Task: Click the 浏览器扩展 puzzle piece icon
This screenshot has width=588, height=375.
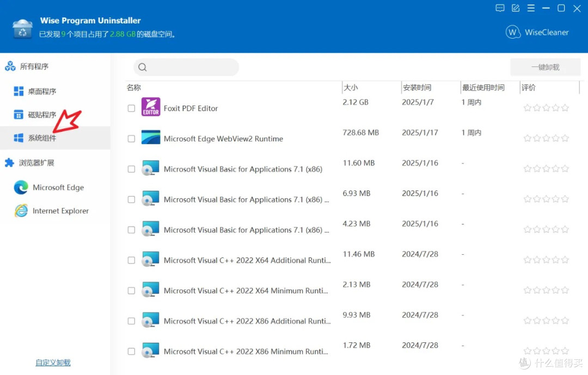Action: 9,163
